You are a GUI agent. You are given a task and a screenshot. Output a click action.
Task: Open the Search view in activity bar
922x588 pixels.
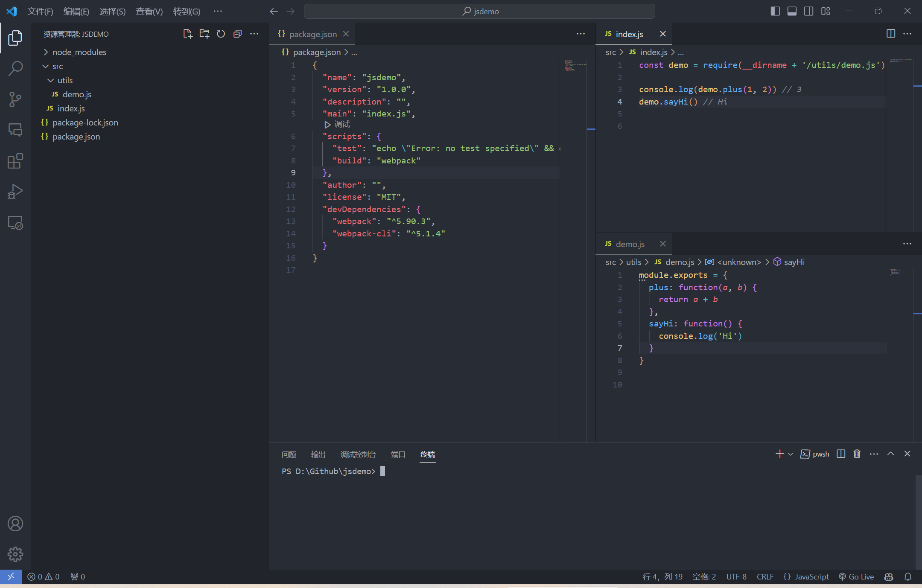pos(15,68)
